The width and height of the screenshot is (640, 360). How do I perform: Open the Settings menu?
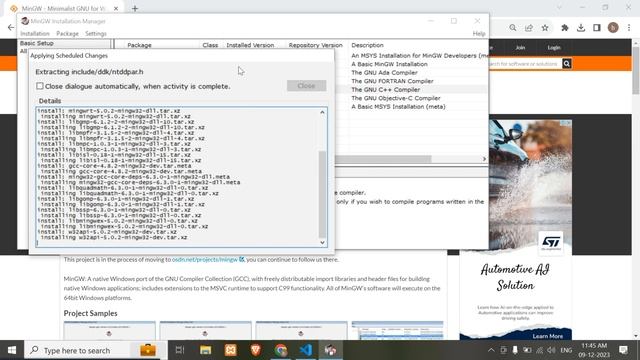pos(96,33)
